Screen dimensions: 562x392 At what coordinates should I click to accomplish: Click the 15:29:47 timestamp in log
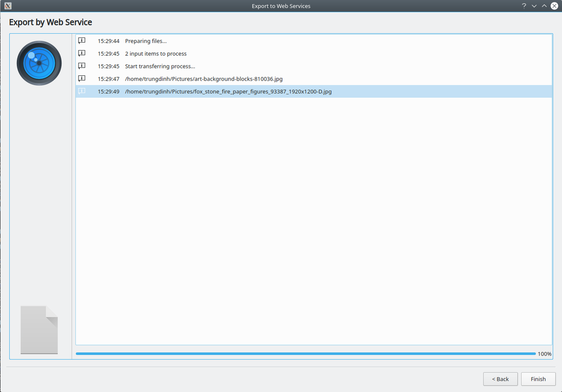pos(108,79)
